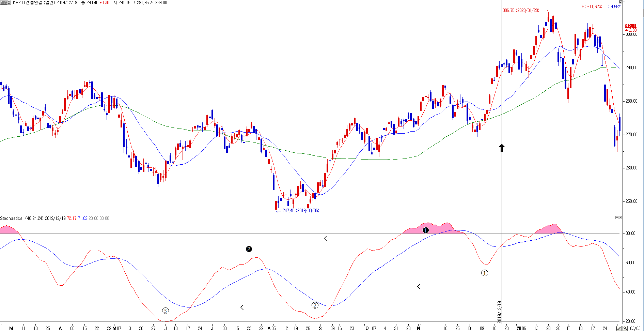Click the 306.75 (2020/01/20) high label
644x331 pixels.
[x=521, y=11]
